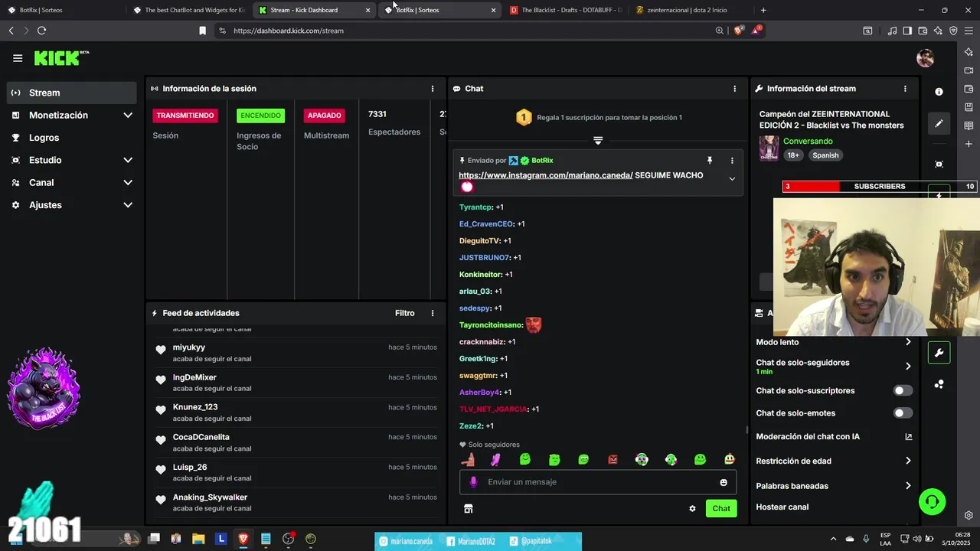Open Moderación del chat con IA link
Image resolution: width=980 pixels, height=551 pixels.
834,437
